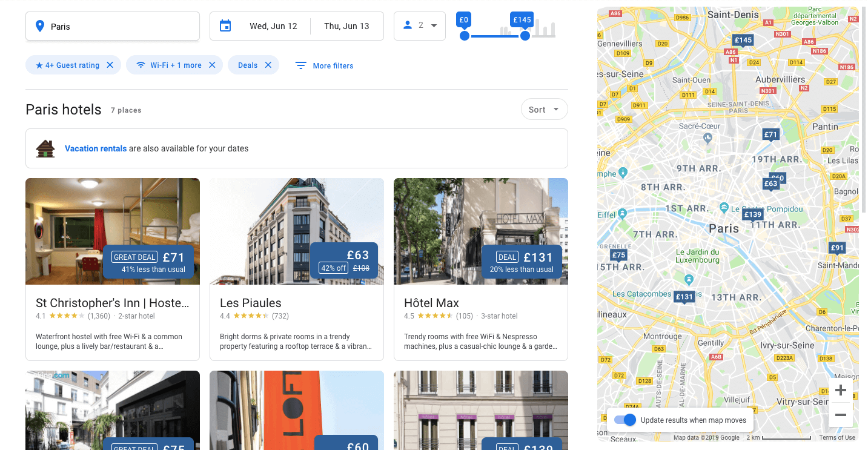Viewport: 868px width, 450px height.
Task: Click the Les Catacombes landmark map icon
Action: pyautogui.click(x=689, y=279)
